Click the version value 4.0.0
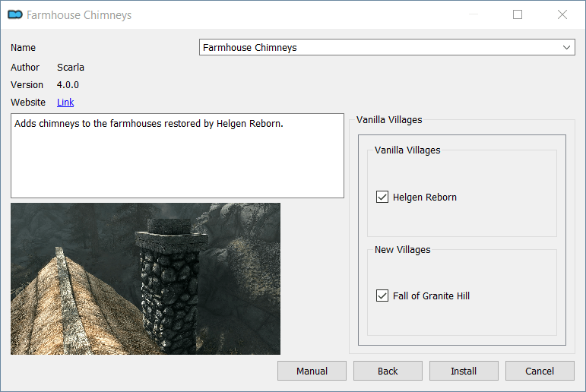Screen dimensions: 586x392 click(x=68, y=85)
